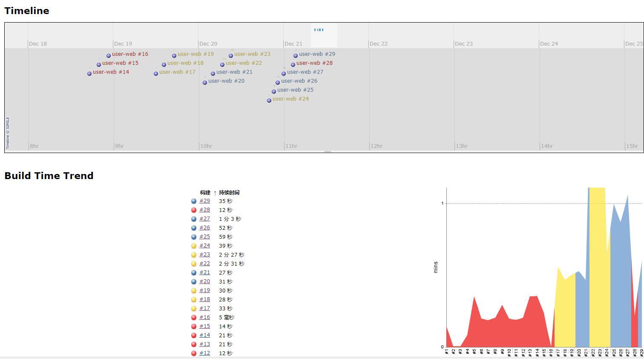
Task: Select timeline event user-web #17
Action: pyautogui.click(x=177, y=72)
